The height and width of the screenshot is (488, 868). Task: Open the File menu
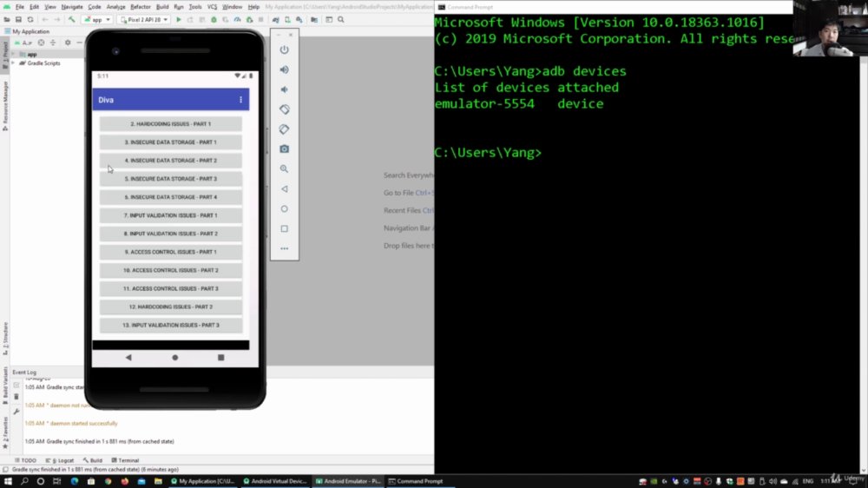tap(20, 7)
